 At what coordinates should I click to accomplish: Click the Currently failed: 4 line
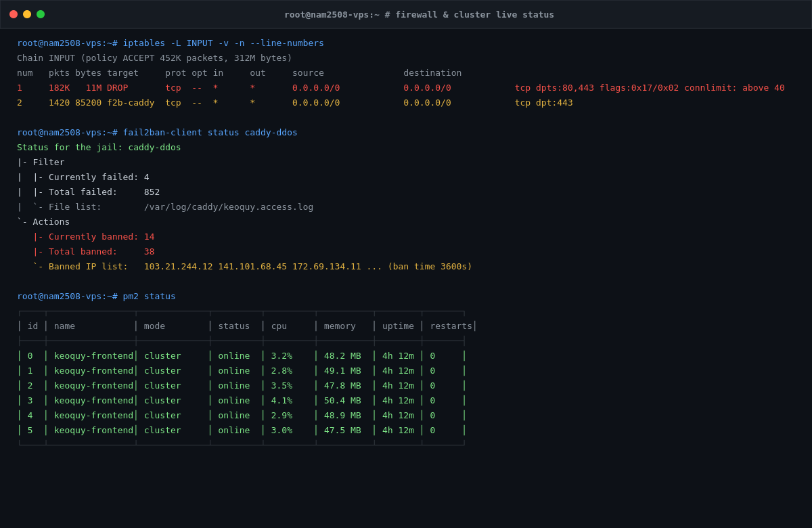[x=83, y=177]
